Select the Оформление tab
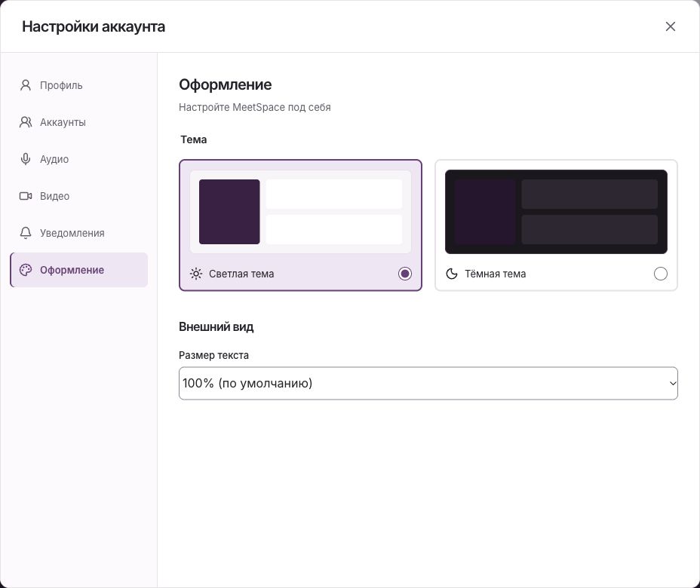 (79, 270)
